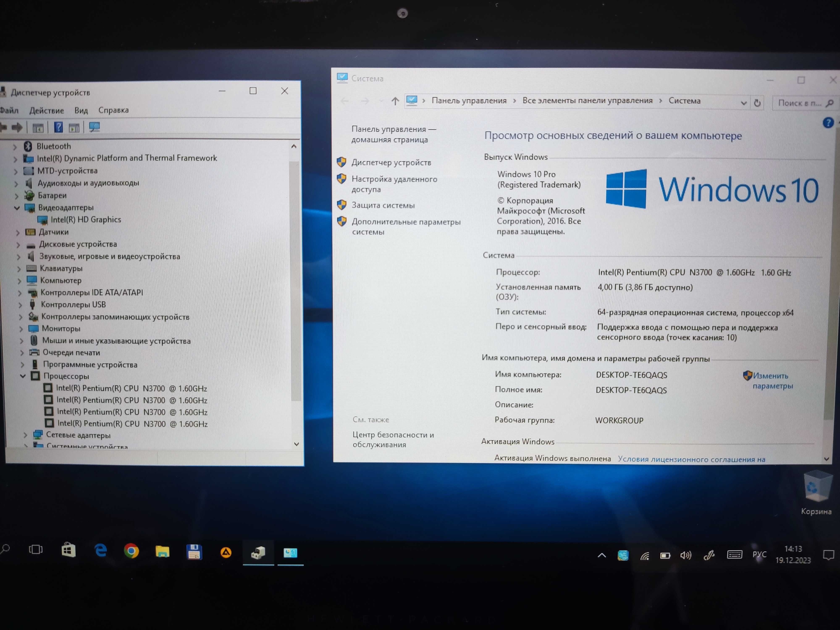Expand Сетевые адаптеры category

click(25, 435)
